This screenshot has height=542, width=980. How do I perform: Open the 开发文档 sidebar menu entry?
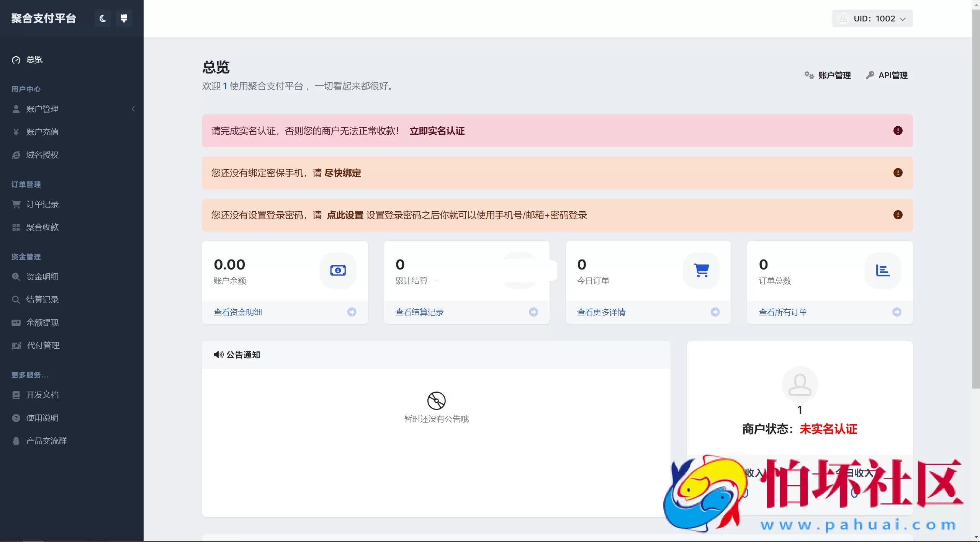point(42,395)
